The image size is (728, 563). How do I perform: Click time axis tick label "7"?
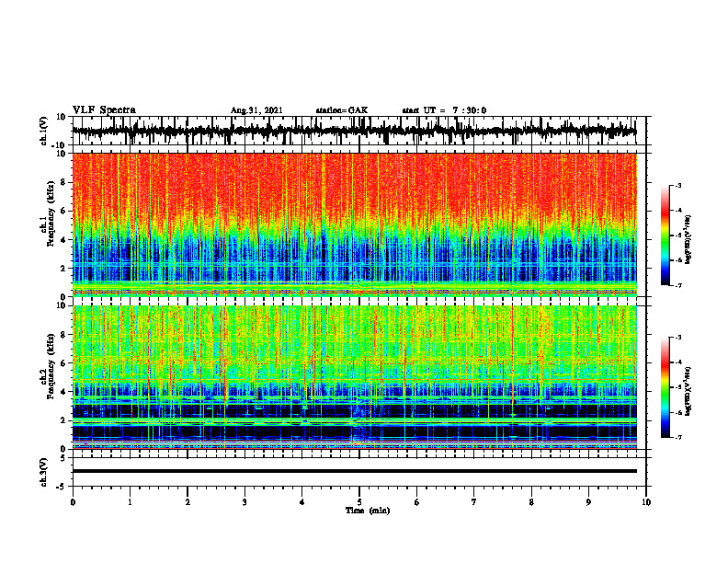474,502
